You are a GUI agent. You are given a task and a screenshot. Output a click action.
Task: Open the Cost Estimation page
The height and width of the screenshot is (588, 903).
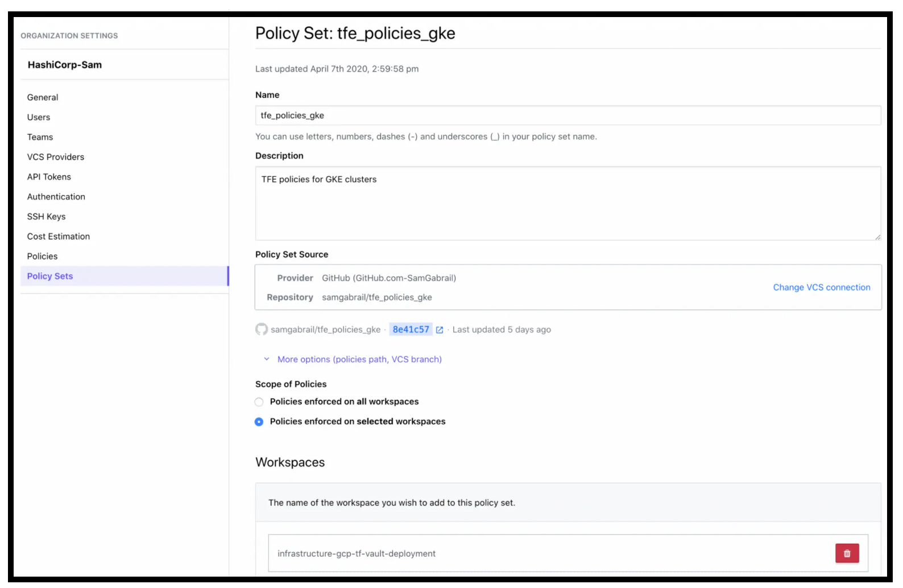point(59,237)
